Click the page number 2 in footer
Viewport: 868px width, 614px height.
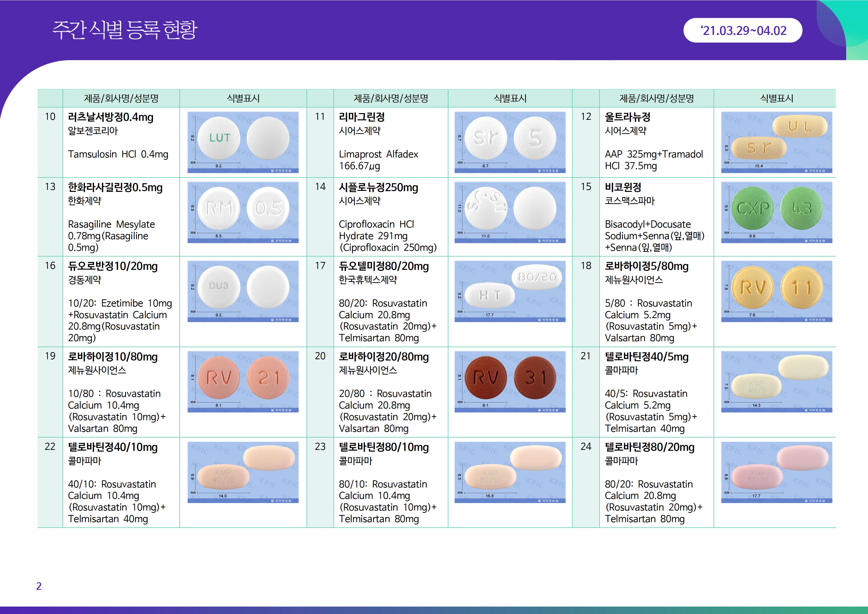pyautogui.click(x=39, y=586)
